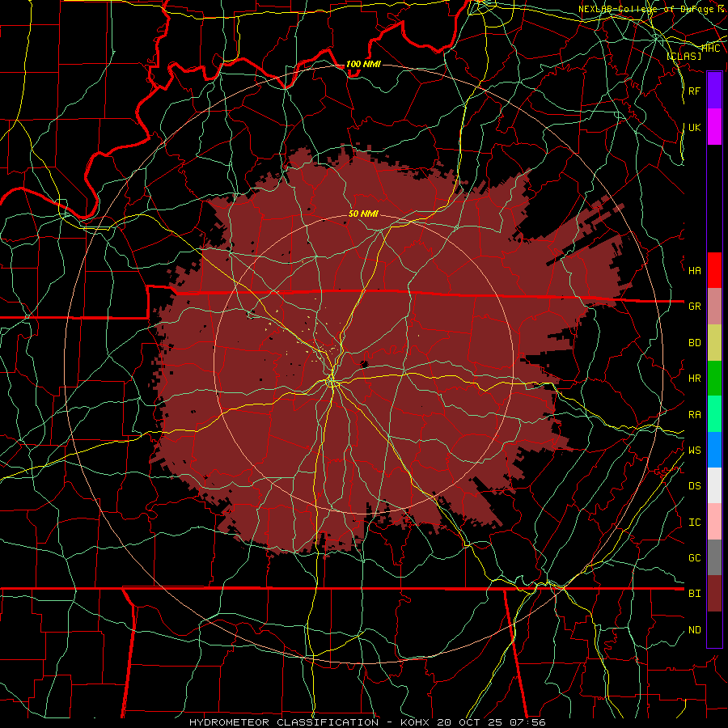Click the IC legend label
728x728 pixels.
point(694,523)
